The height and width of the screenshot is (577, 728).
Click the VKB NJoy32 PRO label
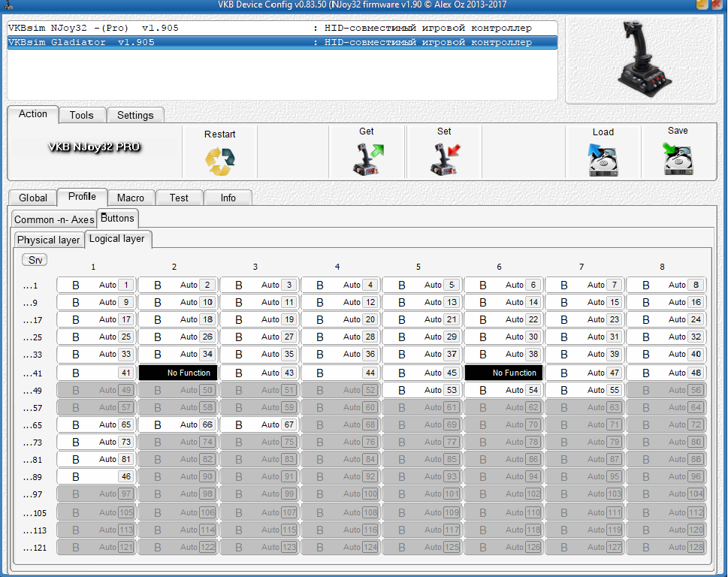point(94,147)
